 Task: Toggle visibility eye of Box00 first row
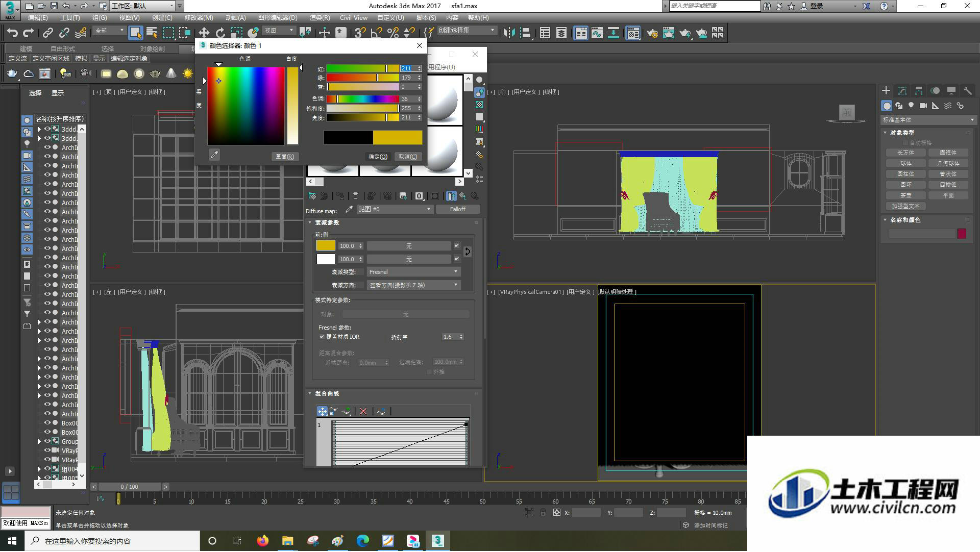pyautogui.click(x=47, y=423)
